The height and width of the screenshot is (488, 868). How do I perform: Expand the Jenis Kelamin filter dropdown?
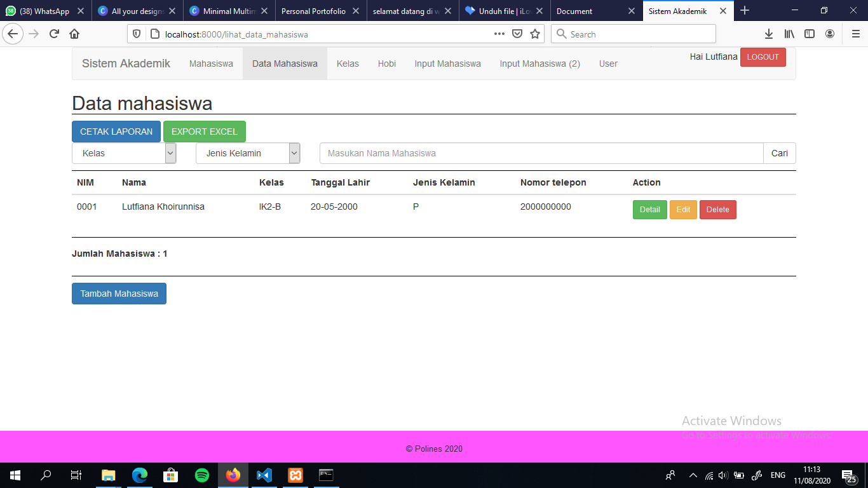tap(248, 153)
